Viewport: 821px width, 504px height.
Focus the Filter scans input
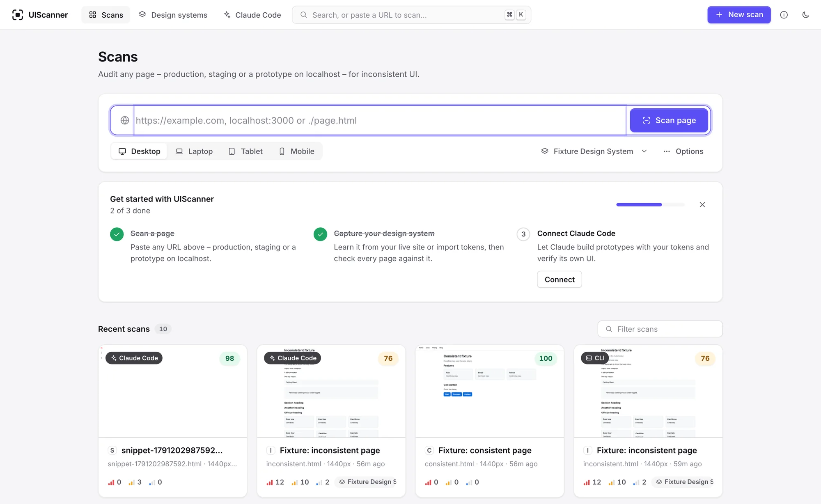(660, 329)
